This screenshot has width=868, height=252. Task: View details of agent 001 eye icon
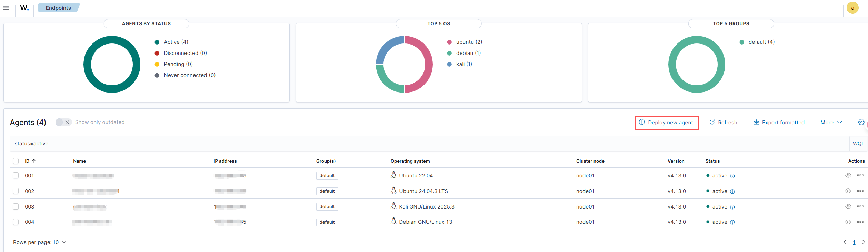(848, 175)
